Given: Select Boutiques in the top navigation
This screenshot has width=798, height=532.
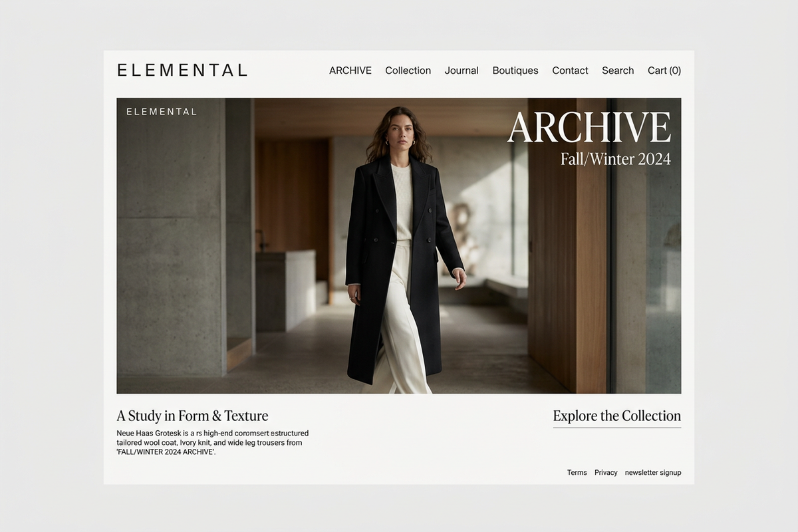Looking at the screenshot, I should click(x=515, y=70).
